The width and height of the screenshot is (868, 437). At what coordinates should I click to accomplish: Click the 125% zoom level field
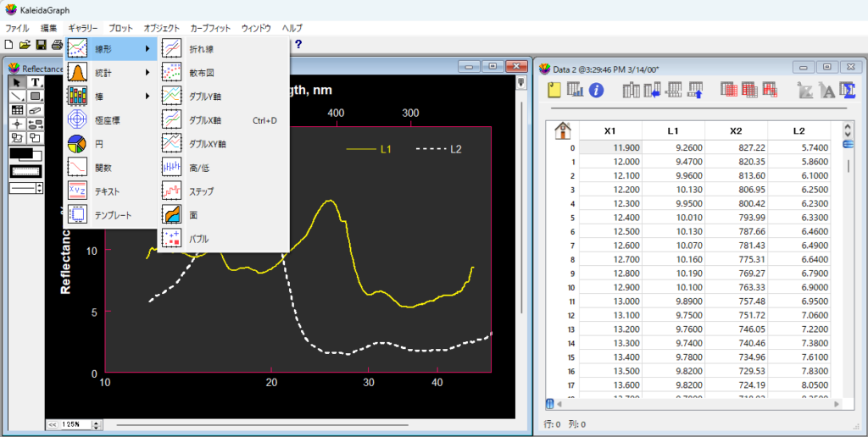coord(75,424)
